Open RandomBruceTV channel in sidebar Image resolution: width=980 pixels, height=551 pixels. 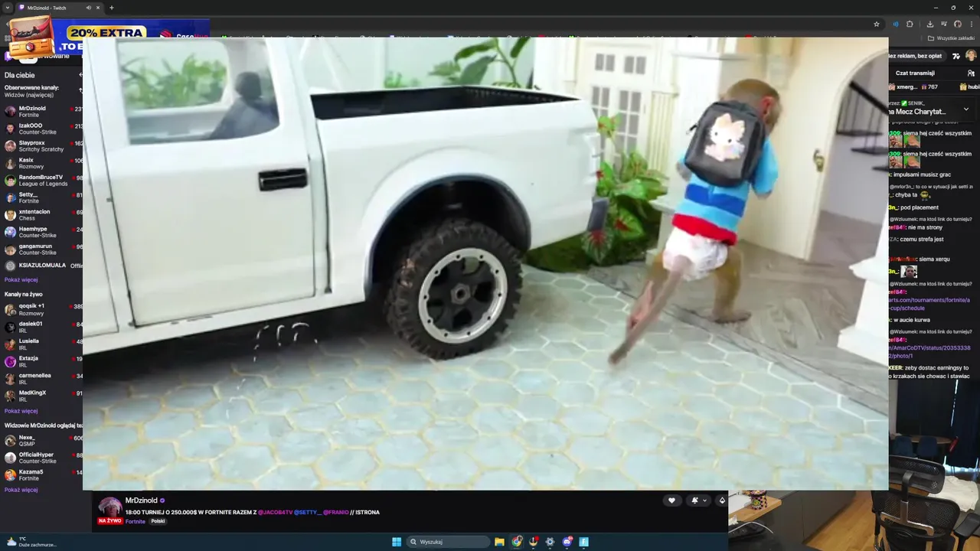point(42,180)
